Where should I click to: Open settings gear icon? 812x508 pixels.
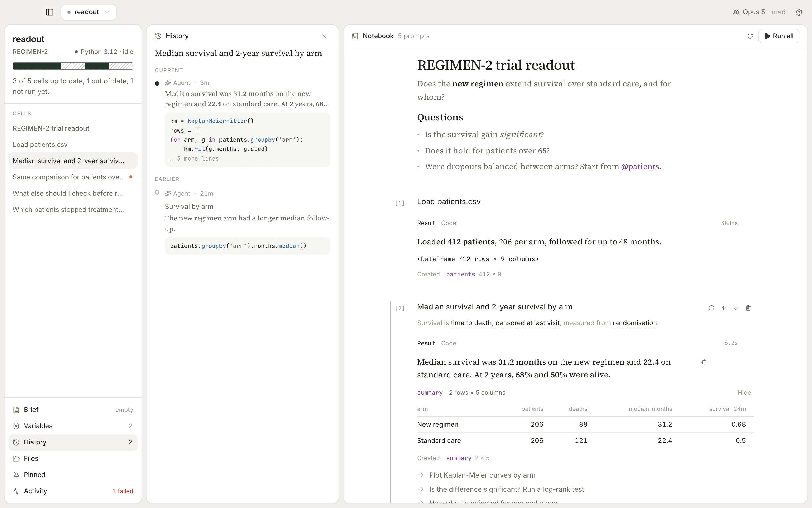pos(799,12)
